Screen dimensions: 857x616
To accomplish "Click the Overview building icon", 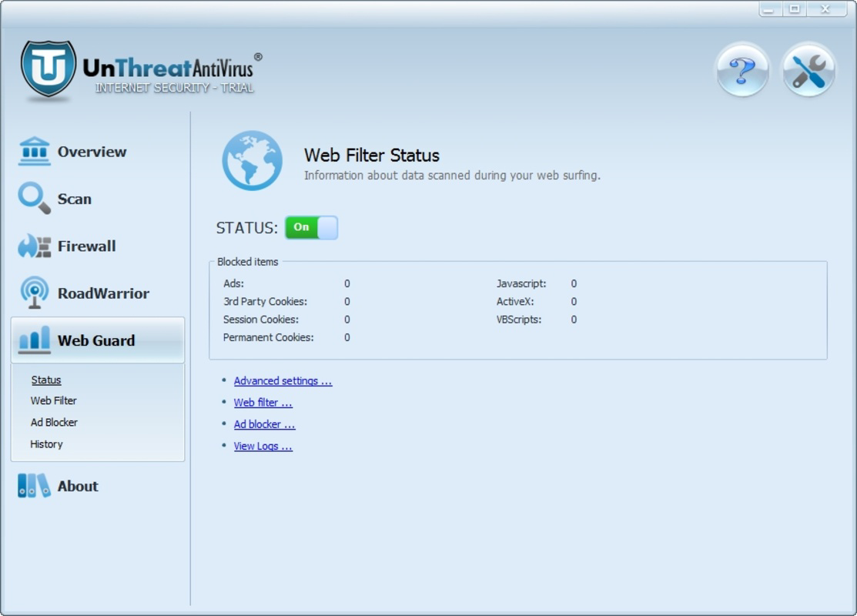I will click(35, 151).
